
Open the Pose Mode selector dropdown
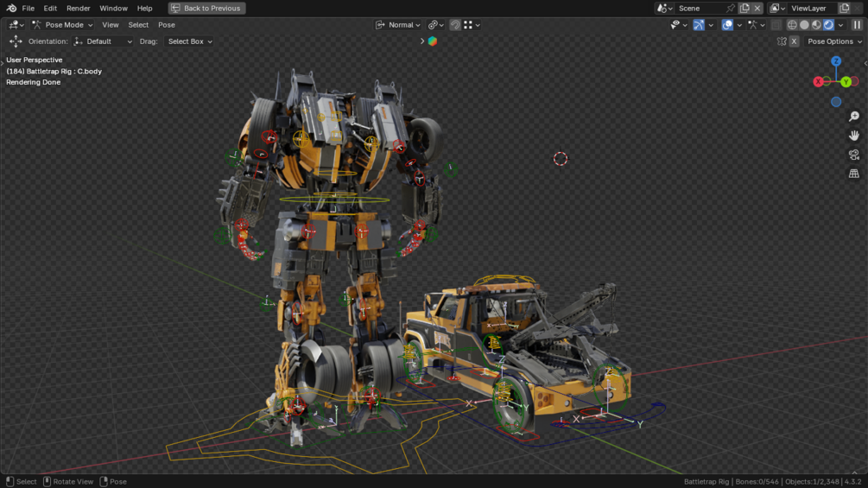pos(62,25)
